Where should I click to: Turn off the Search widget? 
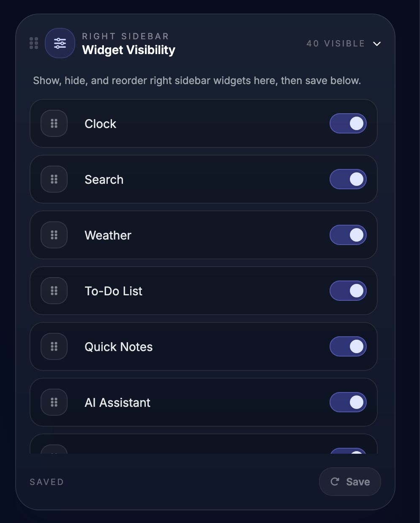[348, 179]
